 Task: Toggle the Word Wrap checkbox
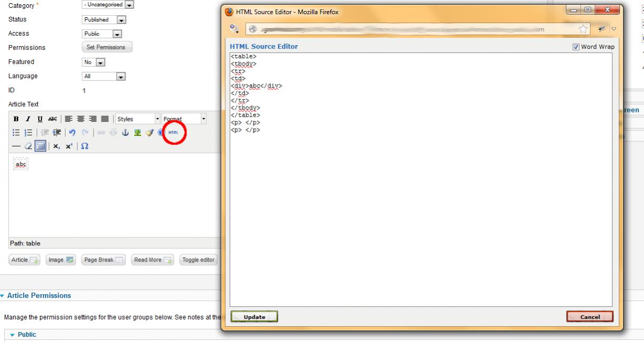click(x=576, y=47)
